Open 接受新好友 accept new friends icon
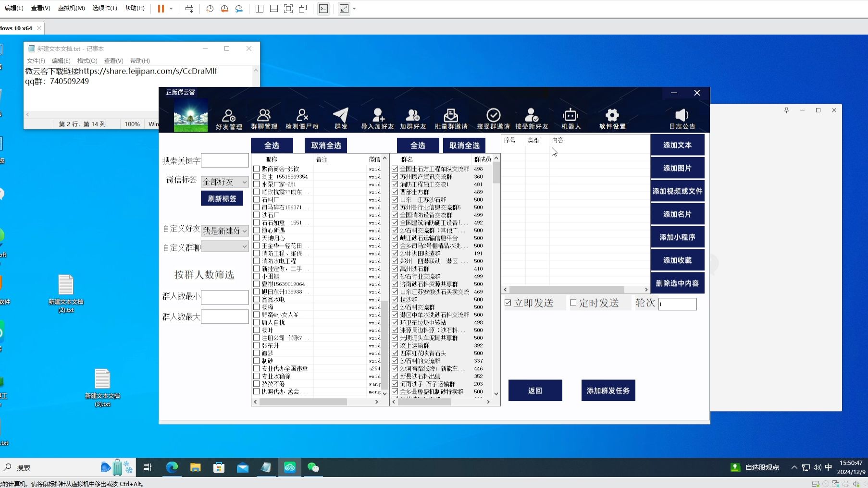The image size is (868, 488). [532, 118]
